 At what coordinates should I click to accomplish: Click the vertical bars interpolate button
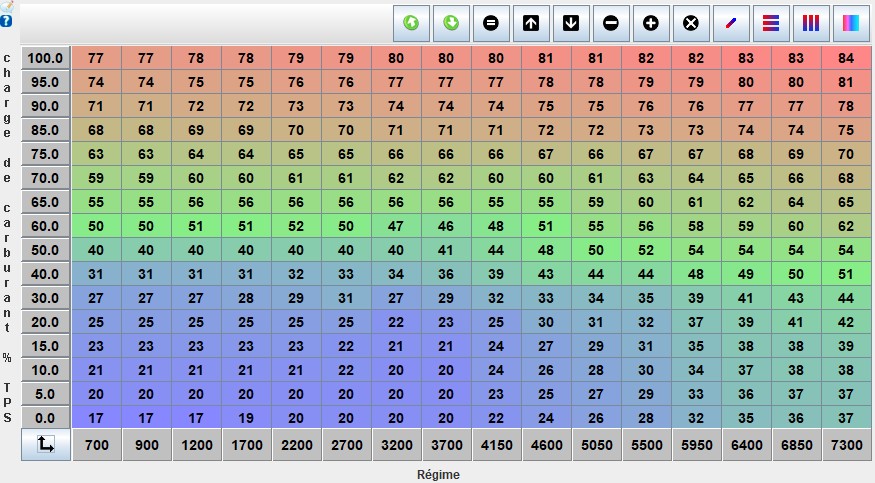coord(811,22)
